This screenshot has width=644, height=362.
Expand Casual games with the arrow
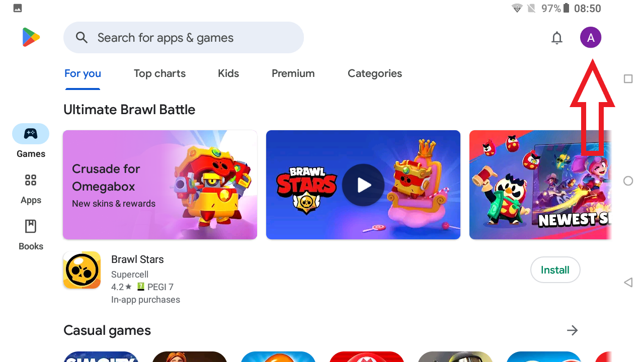point(572,330)
